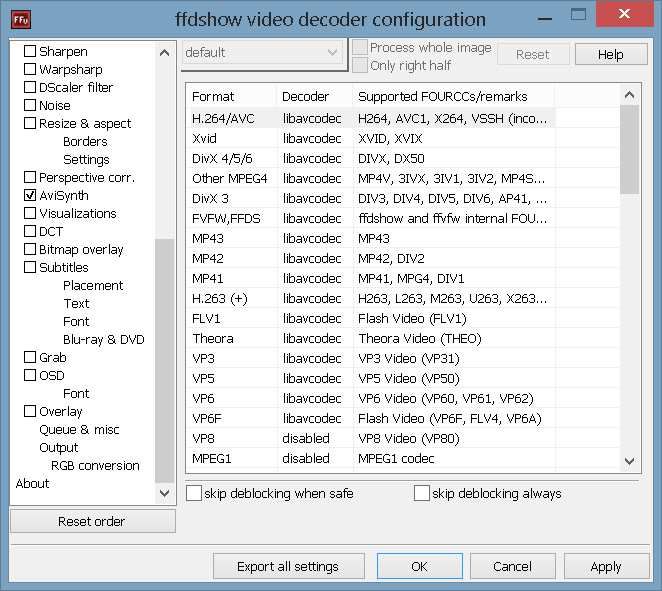This screenshot has width=662, height=591.
Task: Click the Format column header
Action: 232,96
